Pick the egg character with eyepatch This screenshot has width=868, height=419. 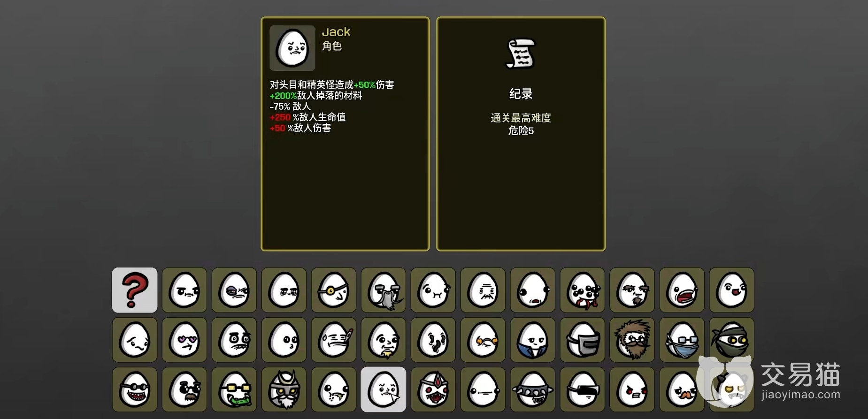pyautogui.click(x=334, y=290)
